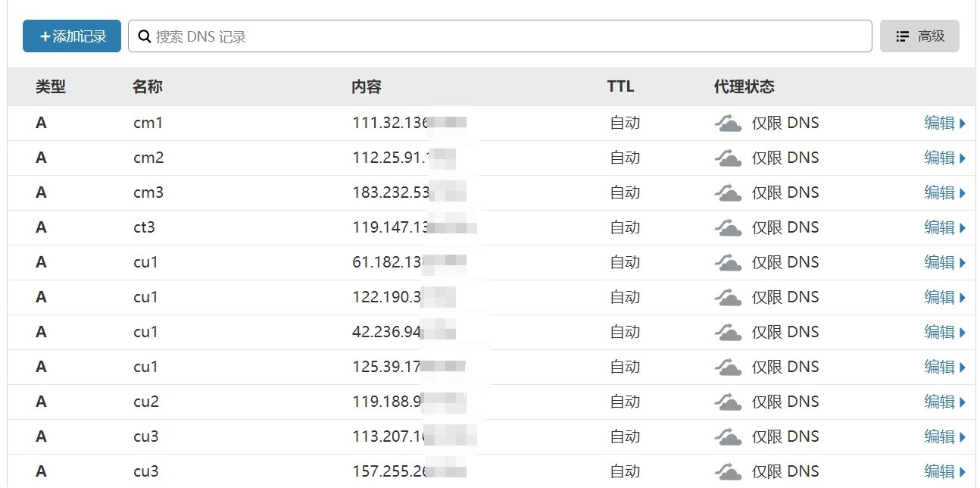Click the cloud icon for record 157.255.2
This screenshot has height=488, width=980.
[728, 472]
